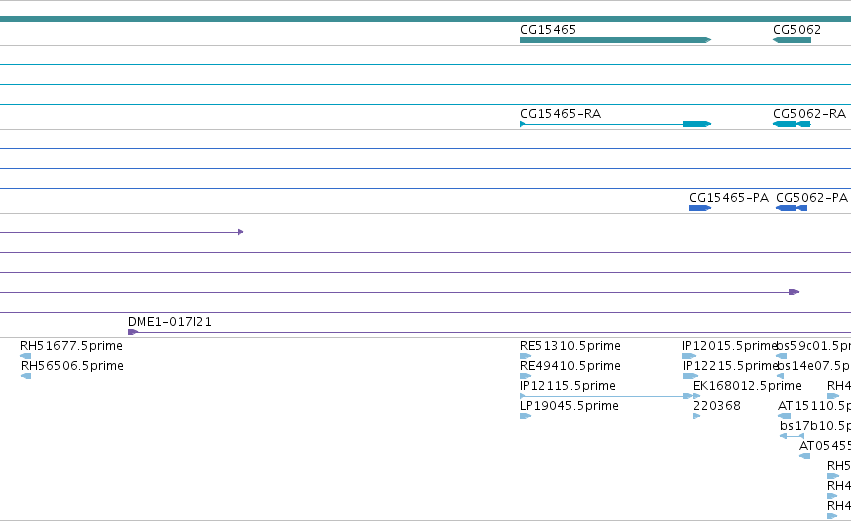Screen dimensions: 851x521
Task: Select the small glyph under bs14e07
Action: pyautogui.click(x=780, y=376)
